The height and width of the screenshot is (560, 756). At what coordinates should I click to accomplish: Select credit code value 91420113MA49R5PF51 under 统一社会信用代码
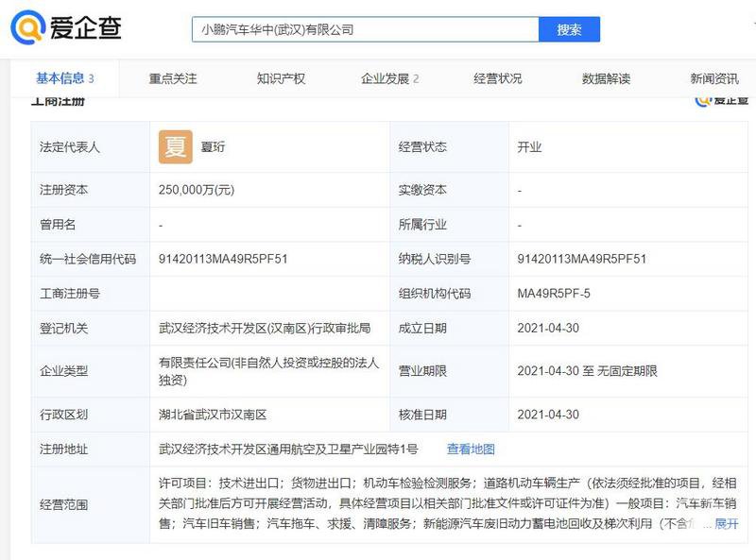[x=223, y=260]
